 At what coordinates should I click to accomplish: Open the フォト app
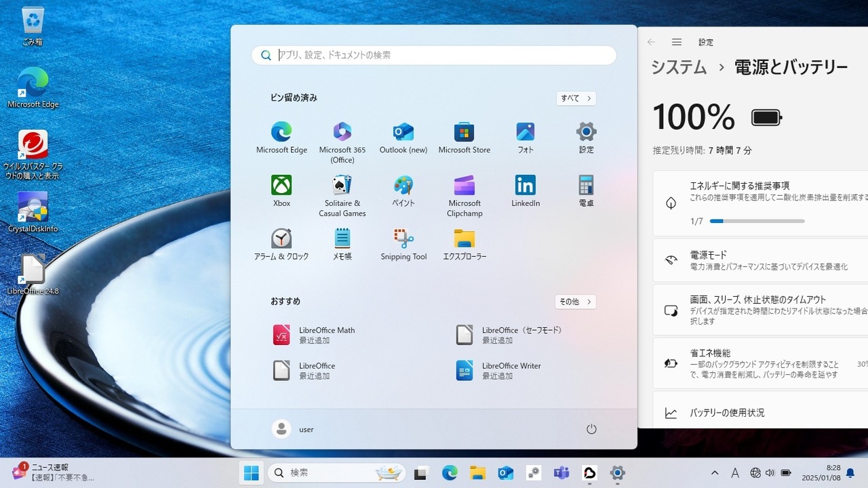coord(526,138)
